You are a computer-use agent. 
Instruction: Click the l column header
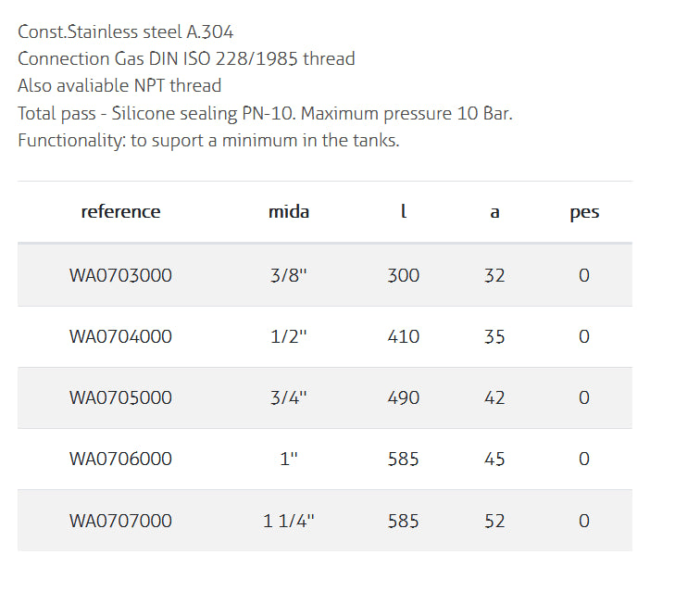point(404,211)
